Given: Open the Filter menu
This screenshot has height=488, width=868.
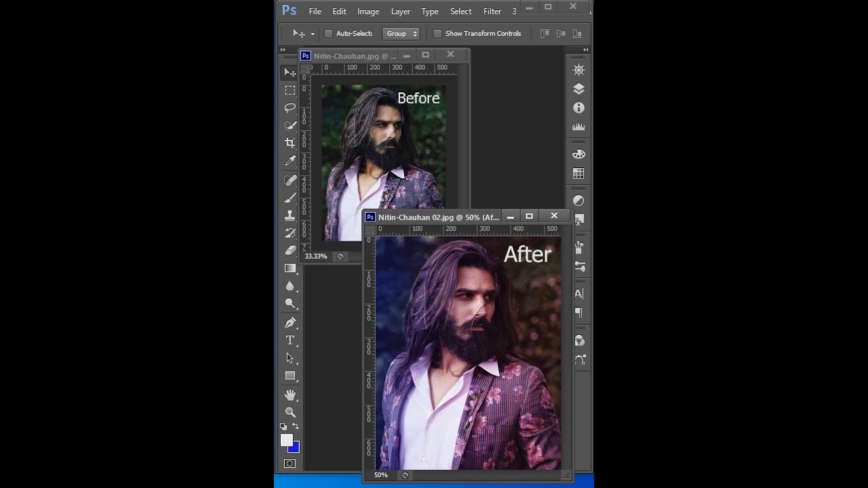Looking at the screenshot, I should (x=492, y=12).
